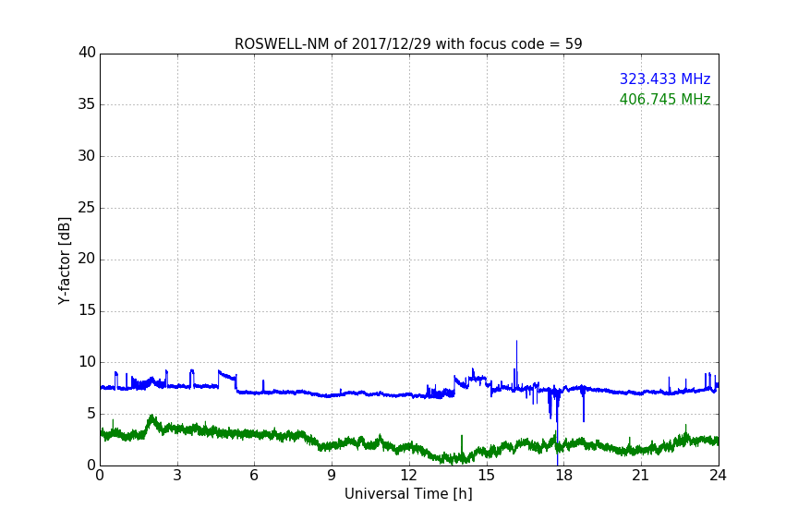Viewport: 798px width, 532px height.
Task: Click the y-axis tick label 15
Action: (x=87, y=310)
